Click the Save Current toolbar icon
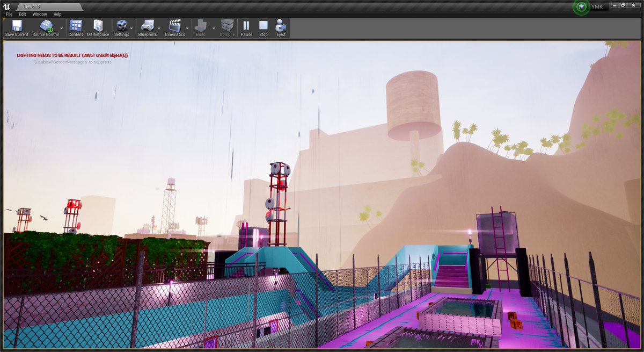Viewport: 644px width, 352px height. pyautogui.click(x=17, y=28)
